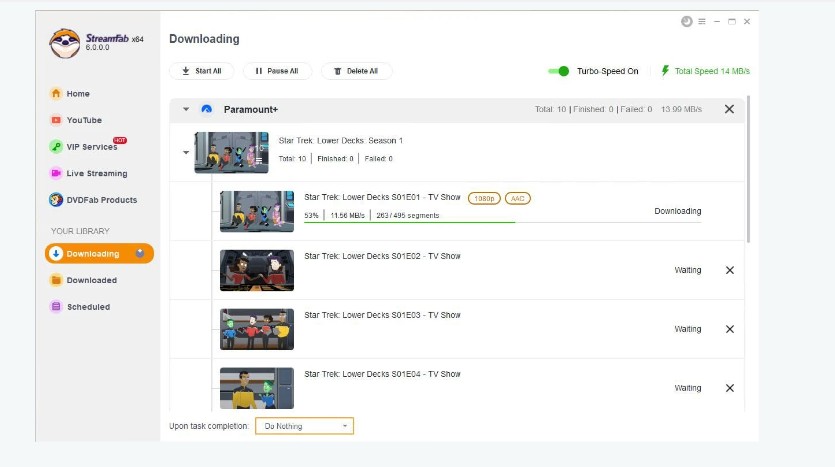Click Star Trek: Lower Decks: Season 1 title
The height and width of the screenshot is (467, 835).
pos(341,141)
